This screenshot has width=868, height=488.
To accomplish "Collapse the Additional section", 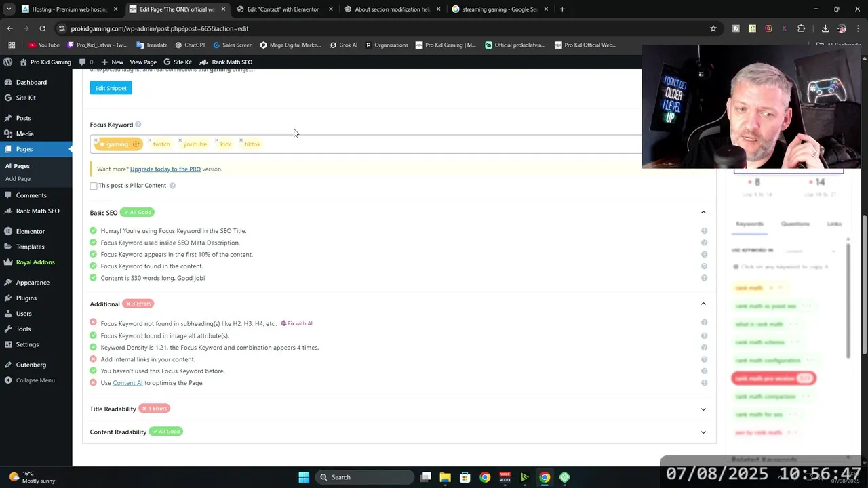I will 703,304.
